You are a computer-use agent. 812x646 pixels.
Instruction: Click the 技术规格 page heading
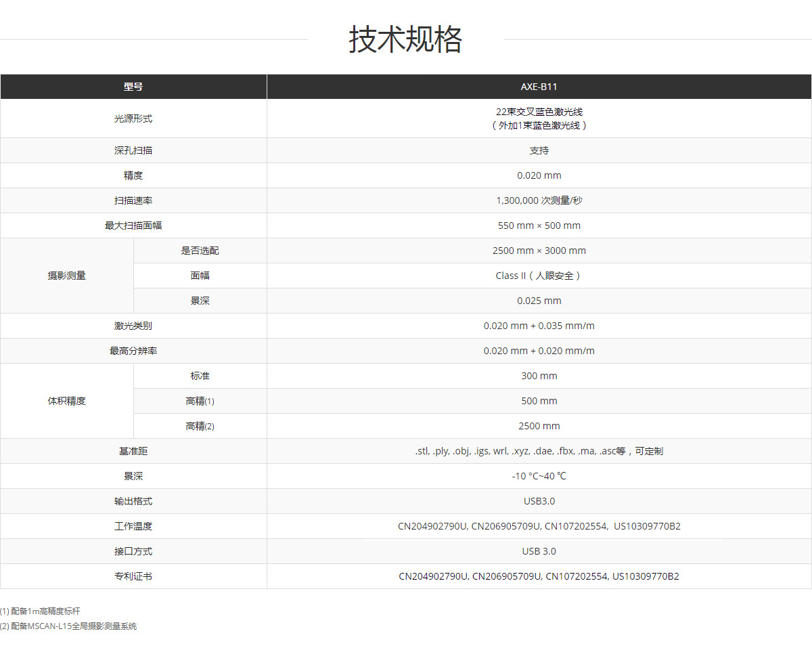point(405,39)
